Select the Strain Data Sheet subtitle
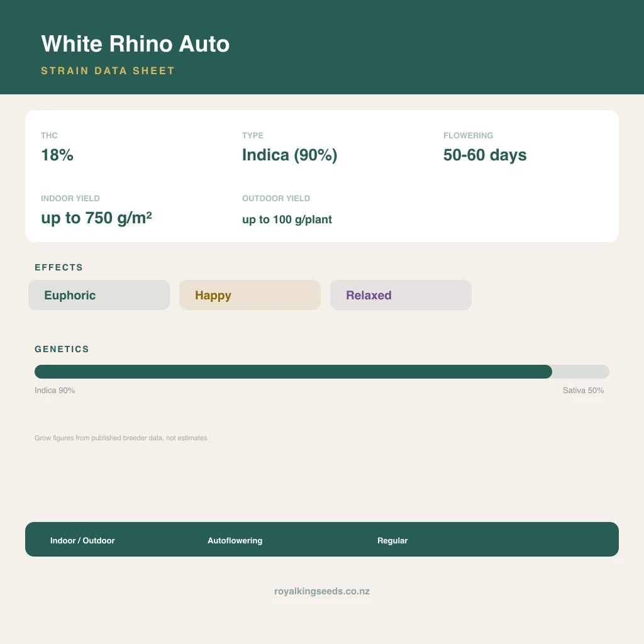This screenshot has height=644, width=644. coord(108,70)
